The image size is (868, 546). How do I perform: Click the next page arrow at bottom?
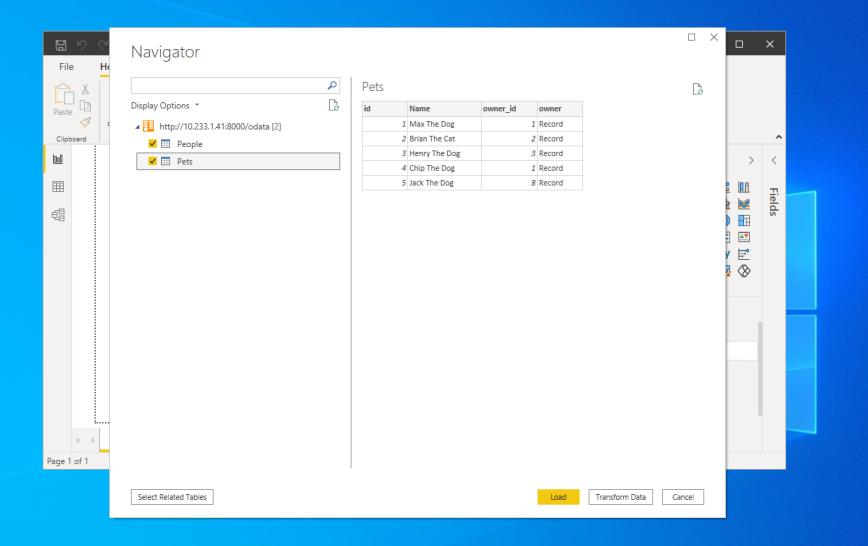92,440
